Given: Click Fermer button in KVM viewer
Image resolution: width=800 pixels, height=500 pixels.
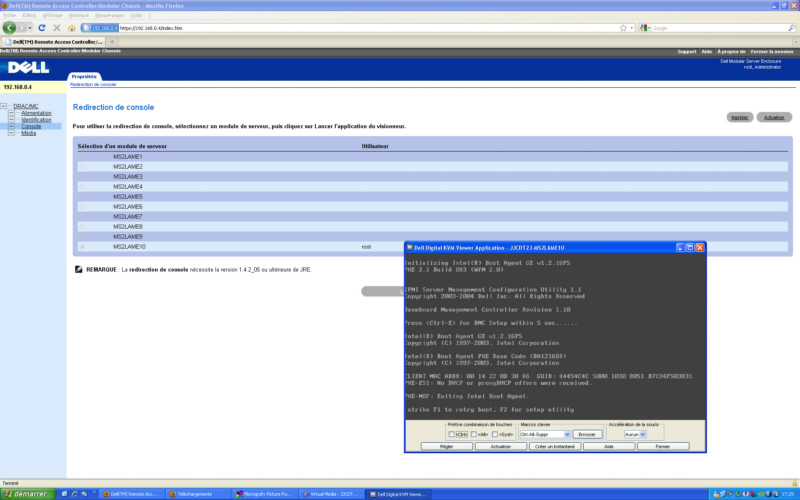Looking at the screenshot, I should (663, 446).
